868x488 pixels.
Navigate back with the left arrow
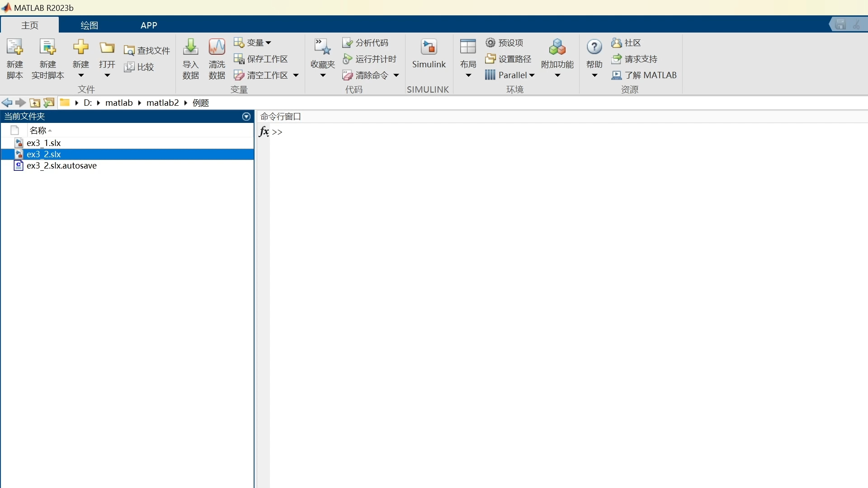[7, 103]
